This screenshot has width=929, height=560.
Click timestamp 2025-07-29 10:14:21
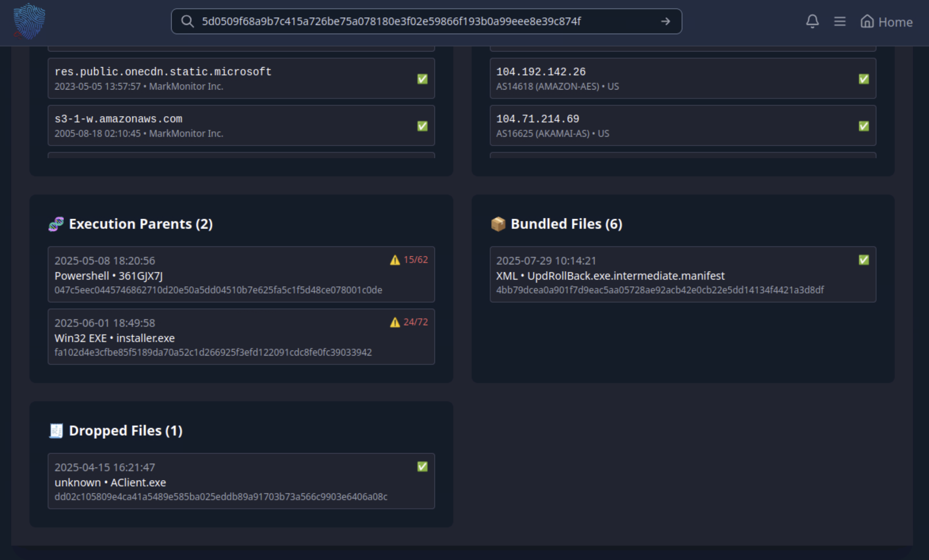pyautogui.click(x=546, y=261)
